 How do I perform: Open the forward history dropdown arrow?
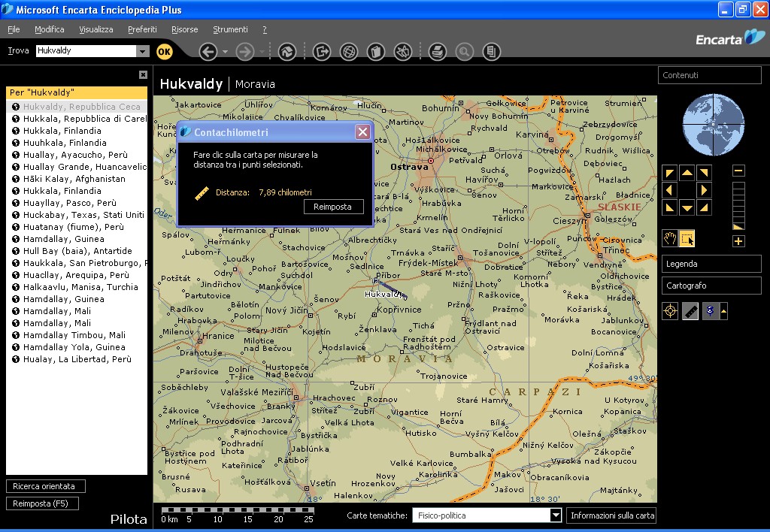[x=262, y=52]
